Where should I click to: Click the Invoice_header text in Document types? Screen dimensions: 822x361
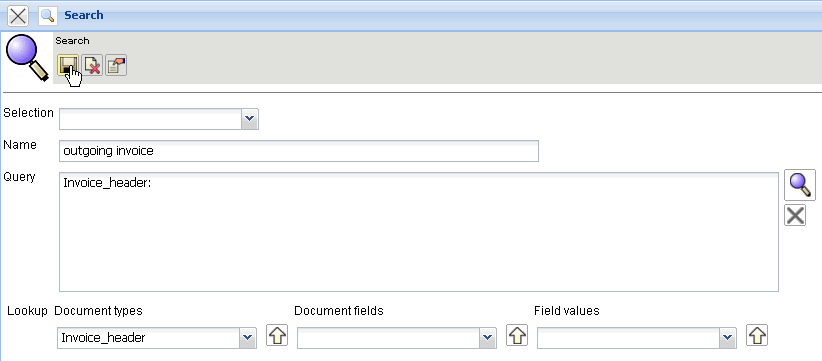[103, 338]
